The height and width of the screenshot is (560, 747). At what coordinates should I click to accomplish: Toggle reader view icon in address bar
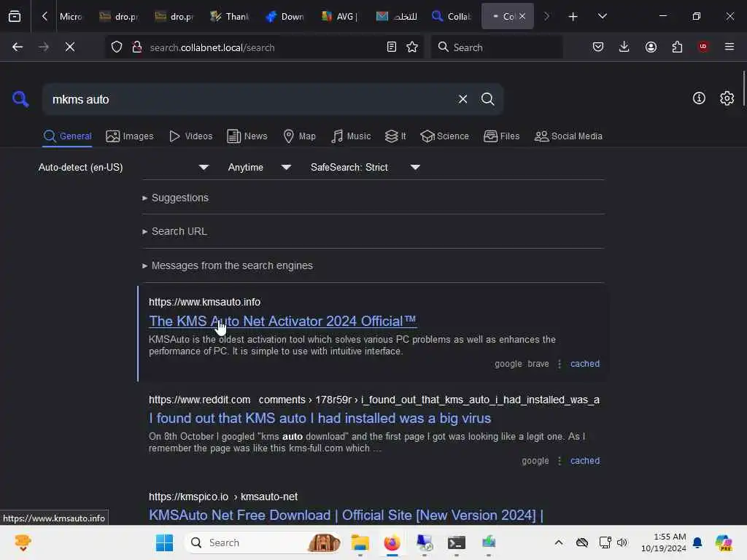392,47
